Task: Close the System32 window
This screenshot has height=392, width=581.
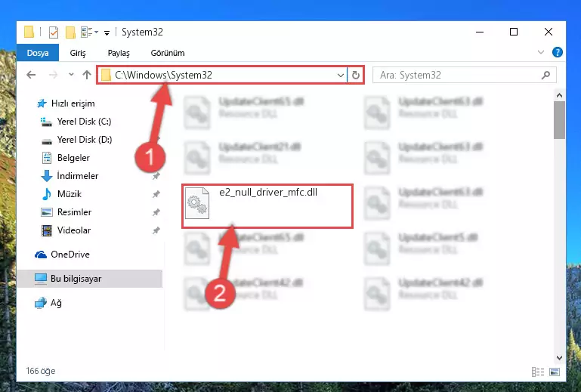Action: pyautogui.click(x=549, y=32)
